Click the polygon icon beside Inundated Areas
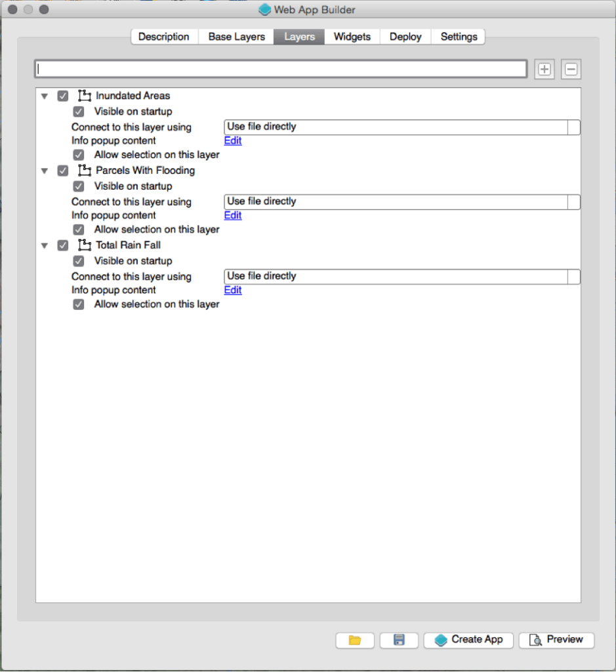Screen dimensions: 616x672 click(x=84, y=96)
